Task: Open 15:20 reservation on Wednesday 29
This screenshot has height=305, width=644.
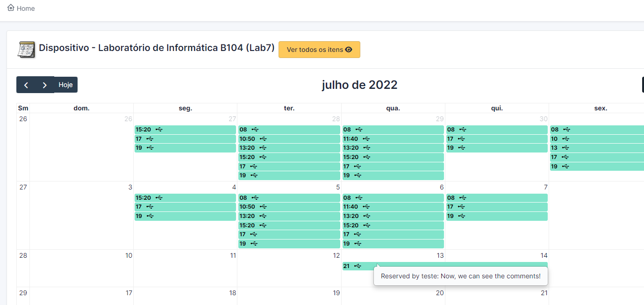Action: pyautogui.click(x=393, y=157)
